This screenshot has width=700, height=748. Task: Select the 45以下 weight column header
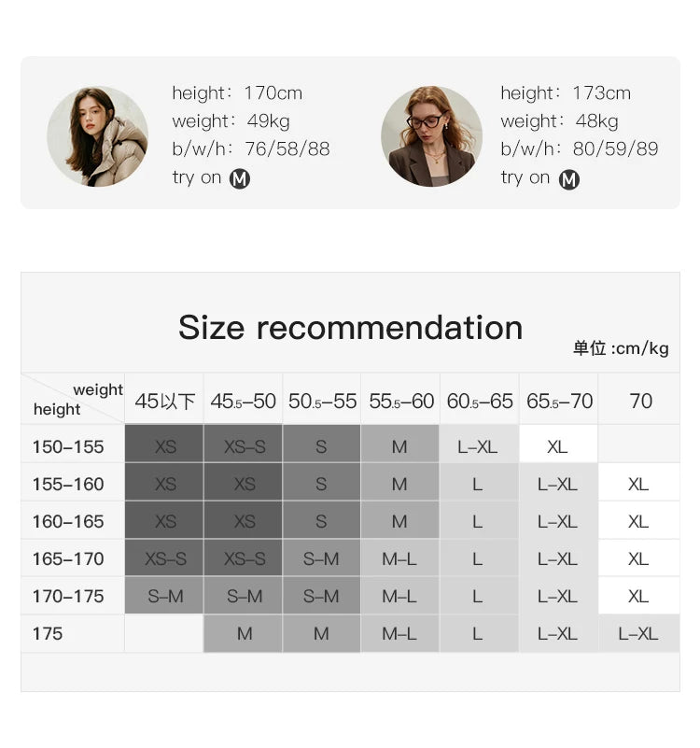click(x=164, y=402)
